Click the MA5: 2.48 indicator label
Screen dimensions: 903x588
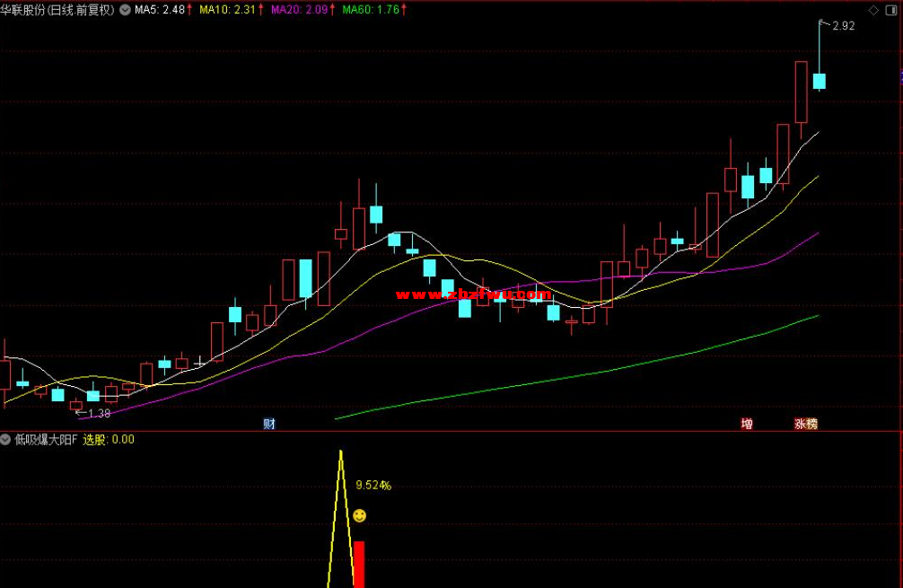tap(160, 10)
